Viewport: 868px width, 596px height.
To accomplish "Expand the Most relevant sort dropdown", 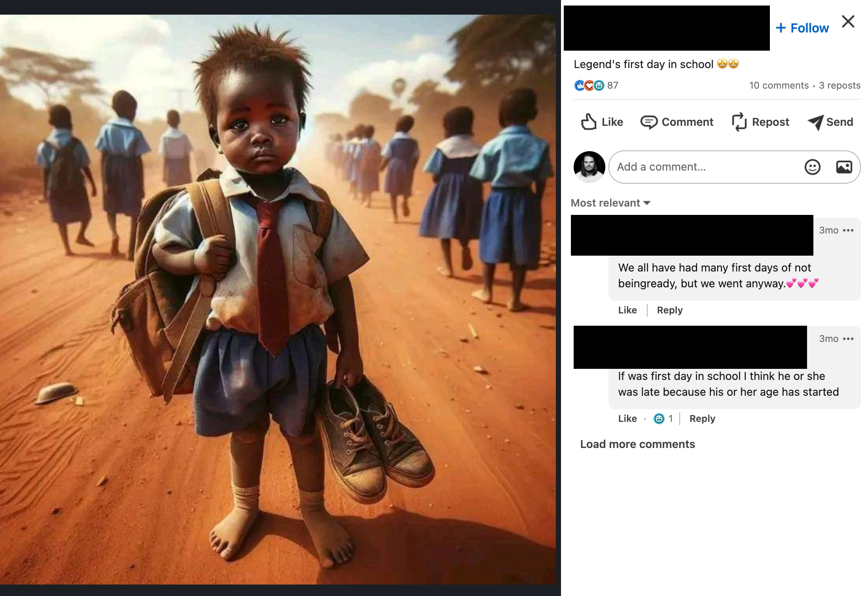I will pyautogui.click(x=610, y=203).
